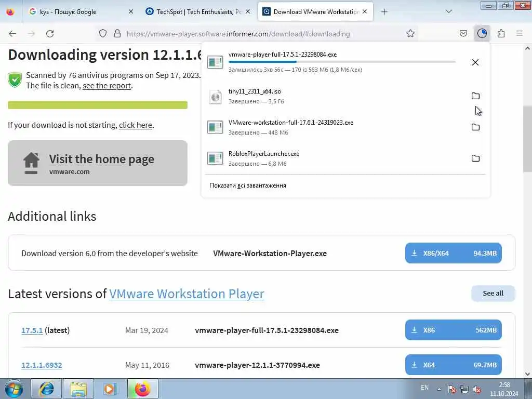This screenshot has height=399, width=532.
Task: Download X86/X64 94.3MB version
Action: click(x=453, y=253)
